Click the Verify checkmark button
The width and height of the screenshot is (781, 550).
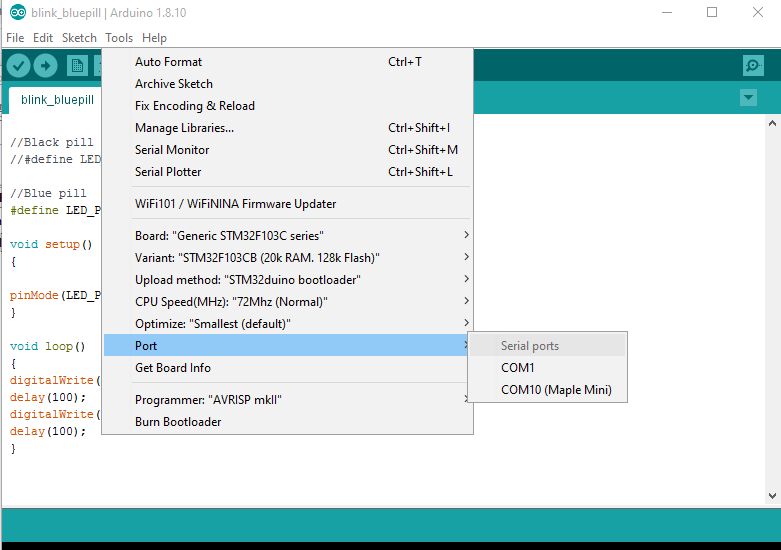[18, 66]
